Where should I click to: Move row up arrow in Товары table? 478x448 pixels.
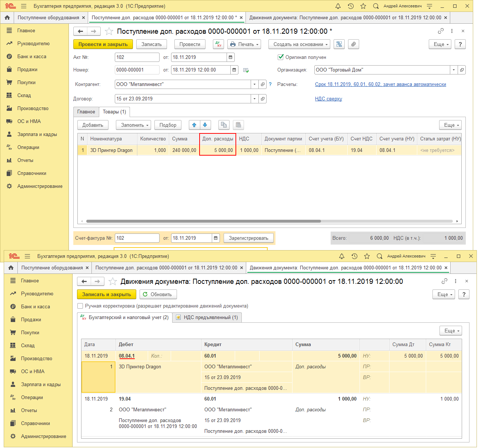point(194,125)
